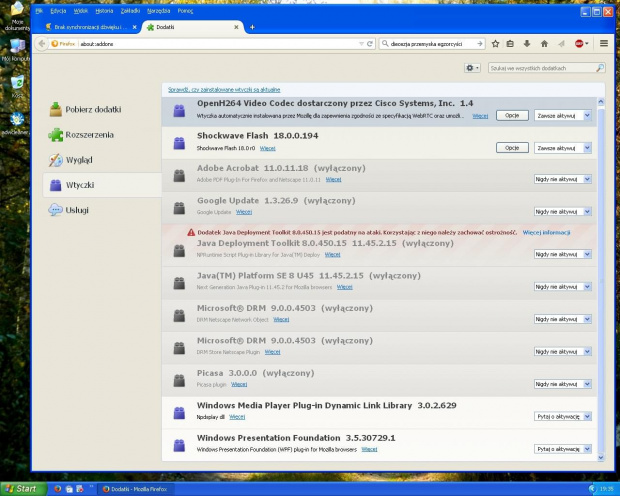Click the check plugins up-to-date link
Viewport: 620px width, 496px height.
coord(224,89)
